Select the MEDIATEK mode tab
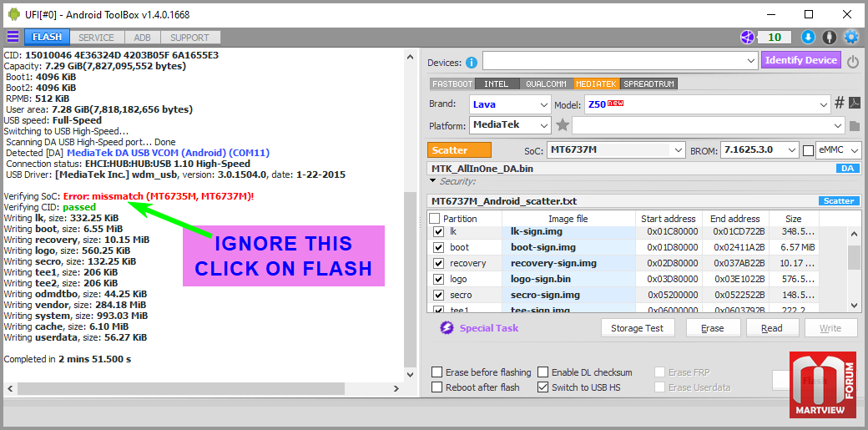The width and height of the screenshot is (868, 430). [596, 84]
